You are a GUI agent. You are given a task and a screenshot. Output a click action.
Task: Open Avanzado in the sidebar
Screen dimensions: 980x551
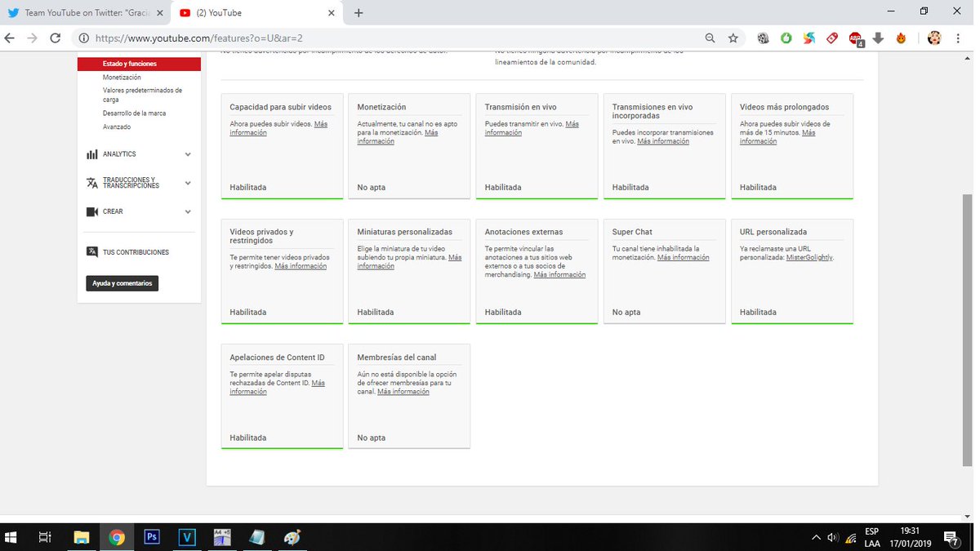[117, 127]
